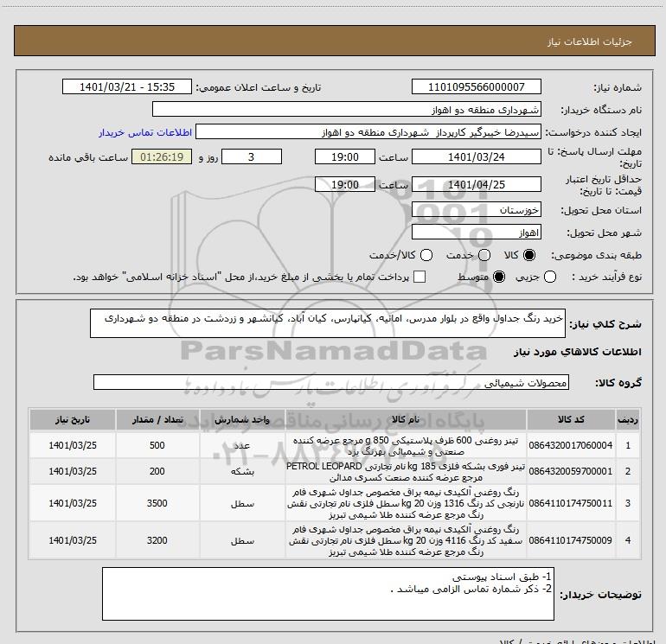
Task: Click the delivery city field اهواز
Action: point(476,233)
